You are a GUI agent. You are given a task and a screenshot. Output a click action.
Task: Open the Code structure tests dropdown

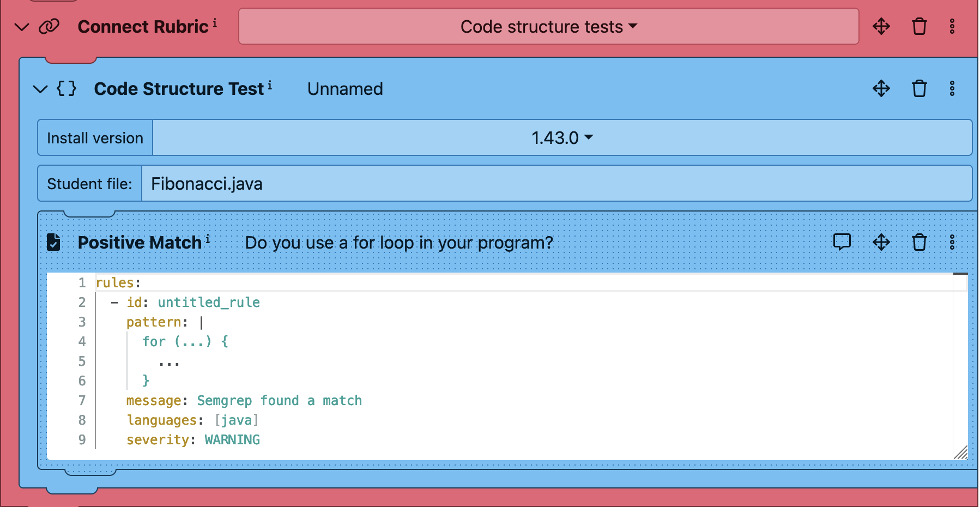(x=548, y=26)
